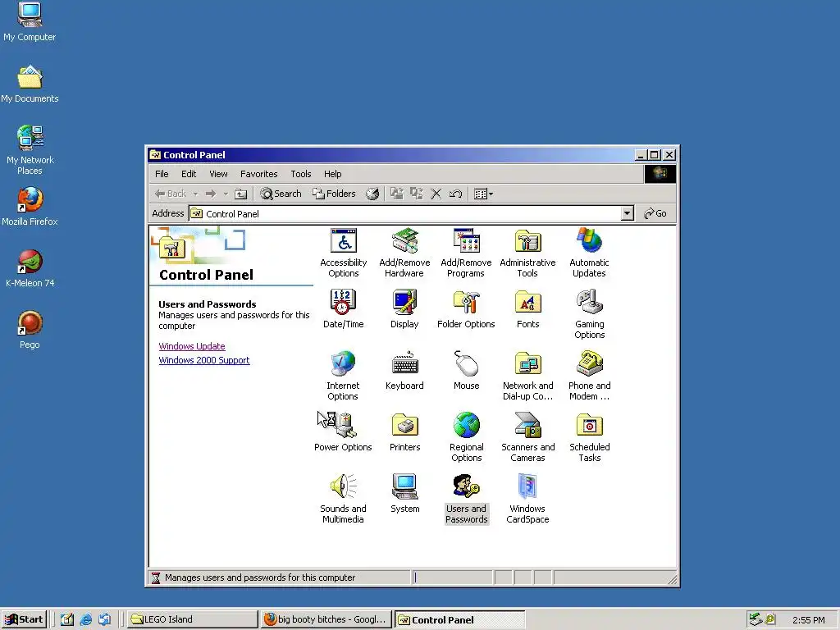Click the Delete toolbar icon
The height and width of the screenshot is (630, 840).
pyautogui.click(x=436, y=194)
